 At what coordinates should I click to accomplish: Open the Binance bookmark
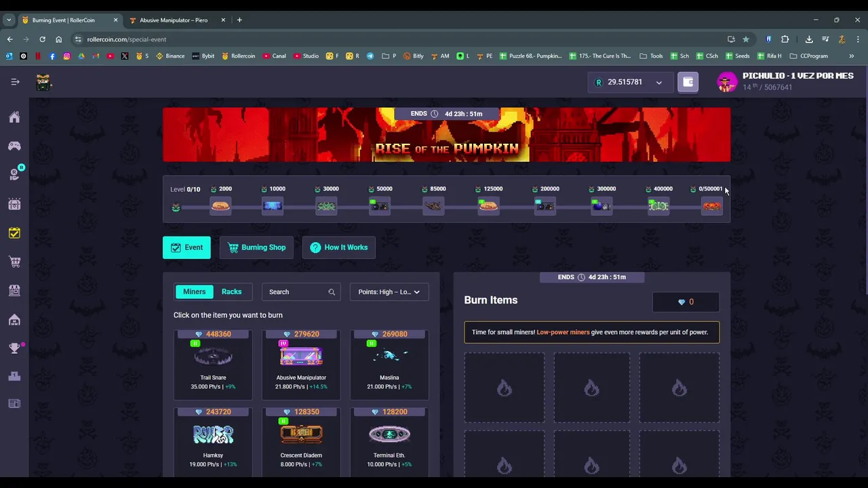(x=170, y=56)
